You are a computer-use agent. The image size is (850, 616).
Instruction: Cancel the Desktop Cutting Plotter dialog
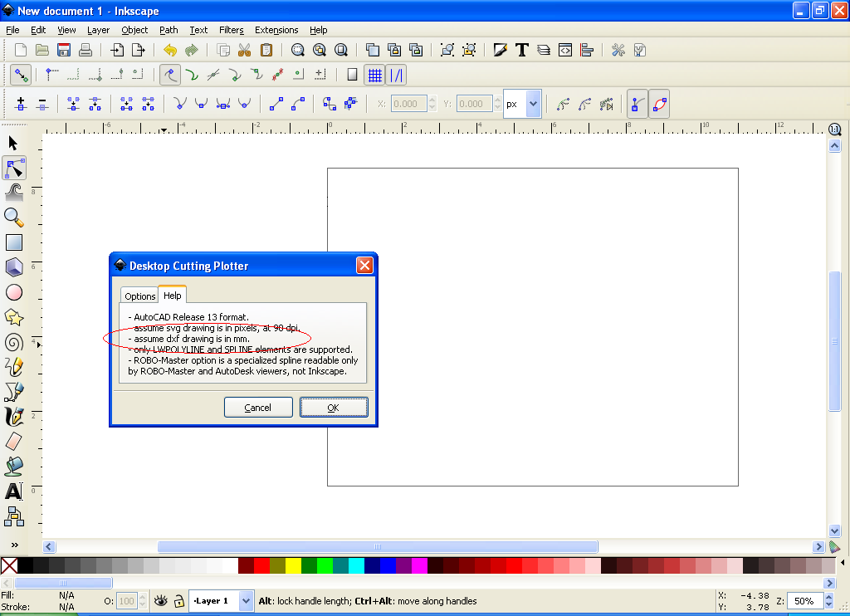(258, 408)
